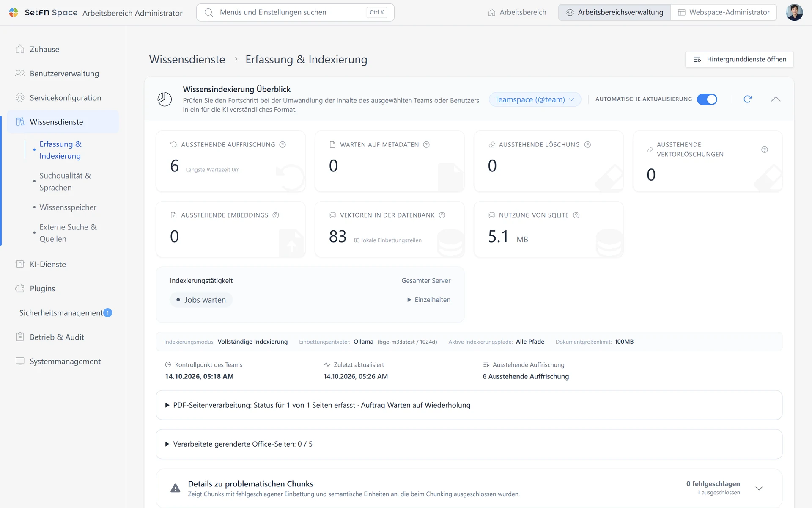Click the 'Vollständige Indexierung' mode value
This screenshot has height=508, width=812.
point(252,342)
